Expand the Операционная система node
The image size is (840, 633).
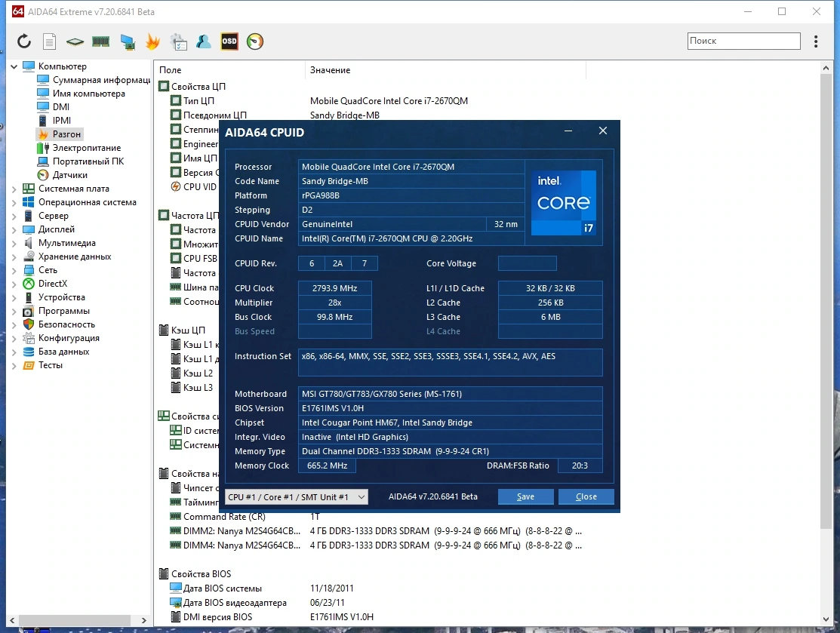click(14, 202)
